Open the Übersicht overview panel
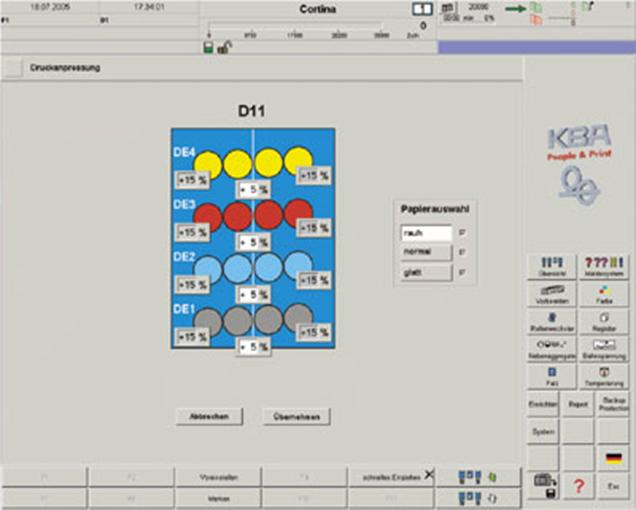Image resolution: width=636 pixels, height=510 pixels. click(544, 265)
